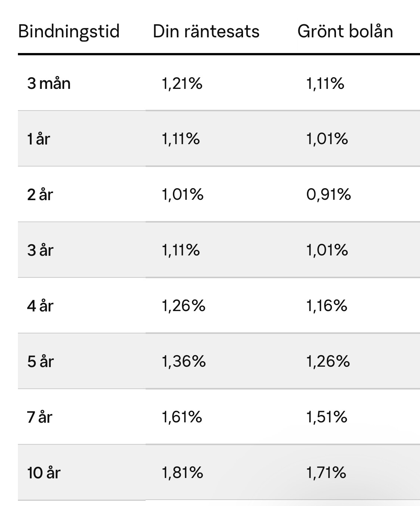Click the Grönt bolån column header
This screenshot has width=420, height=506.
[x=345, y=31]
